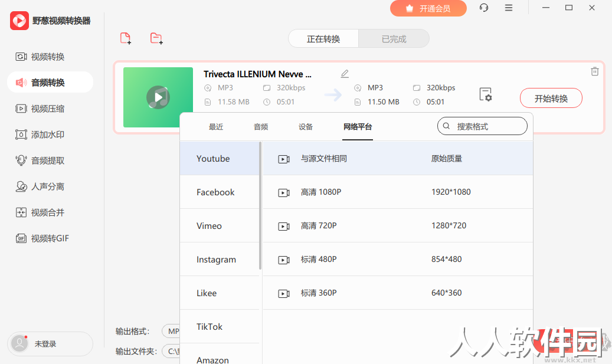Select Facebook platform
The image size is (612, 364).
coord(220,192)
